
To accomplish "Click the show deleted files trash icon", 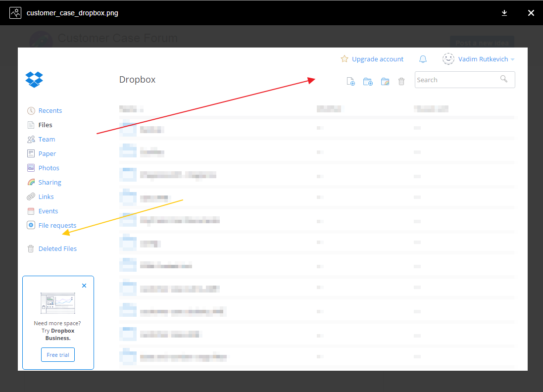I will coord(401,81).
